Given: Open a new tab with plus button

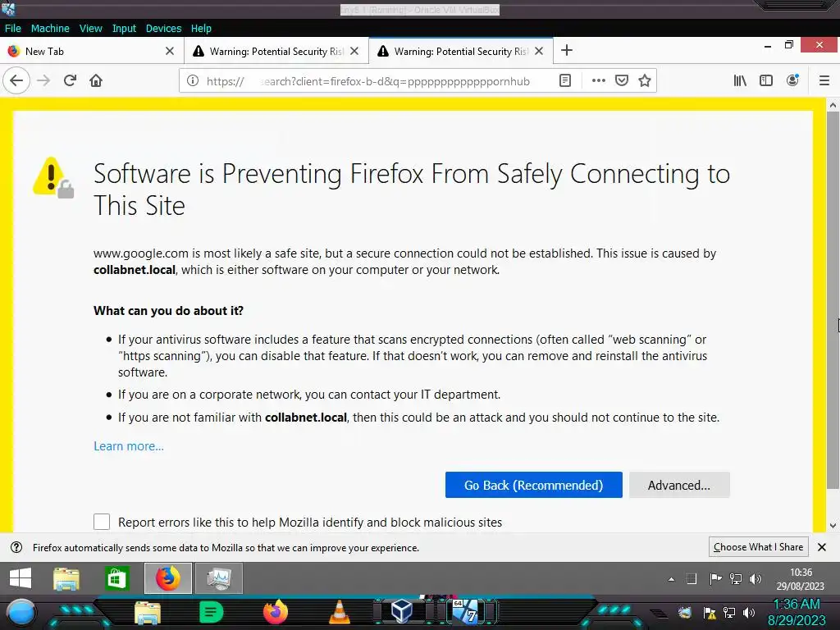Looking at the screenshot, I should 567,50.
